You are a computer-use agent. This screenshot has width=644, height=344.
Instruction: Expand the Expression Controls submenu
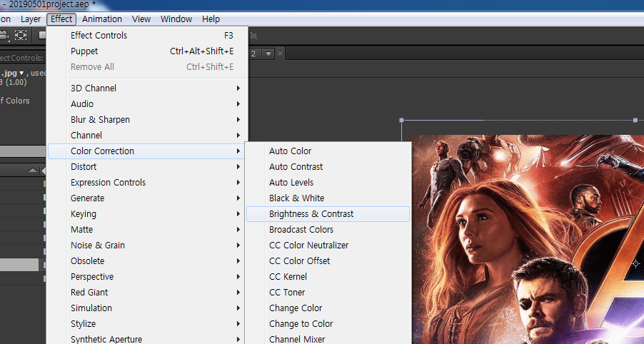click(x=148, y=182)
